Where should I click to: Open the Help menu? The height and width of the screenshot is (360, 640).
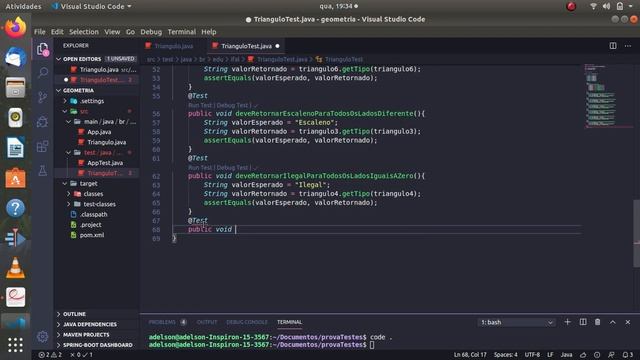click(x=209, y=32)
